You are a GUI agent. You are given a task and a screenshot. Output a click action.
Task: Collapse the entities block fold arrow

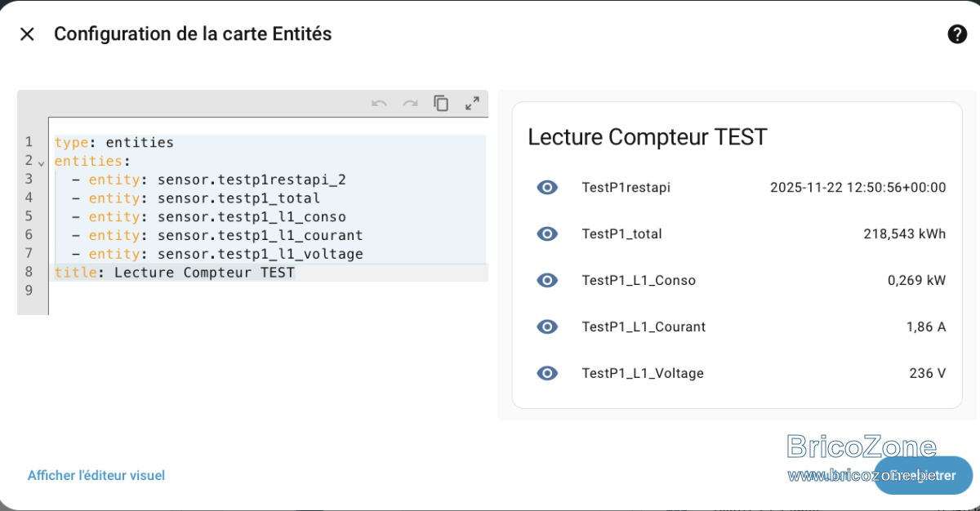click(42, 163)
